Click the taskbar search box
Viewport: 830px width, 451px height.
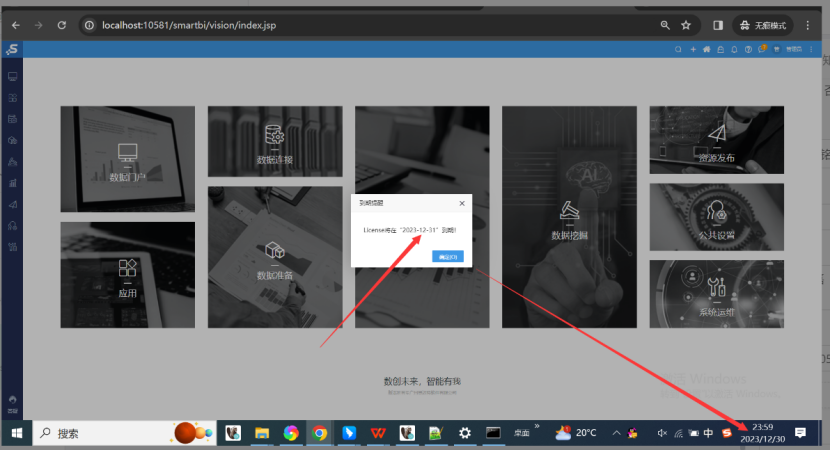point(125,434)
